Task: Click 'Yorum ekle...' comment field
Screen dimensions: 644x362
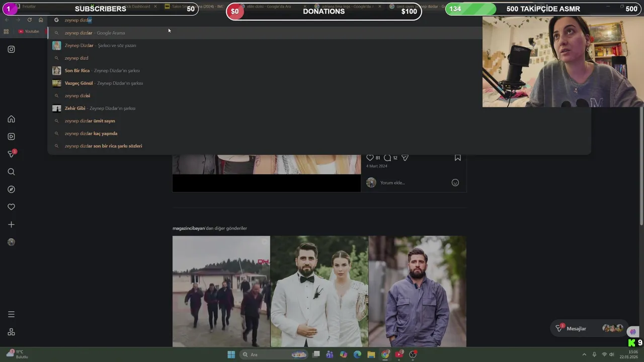Action: 414,183
